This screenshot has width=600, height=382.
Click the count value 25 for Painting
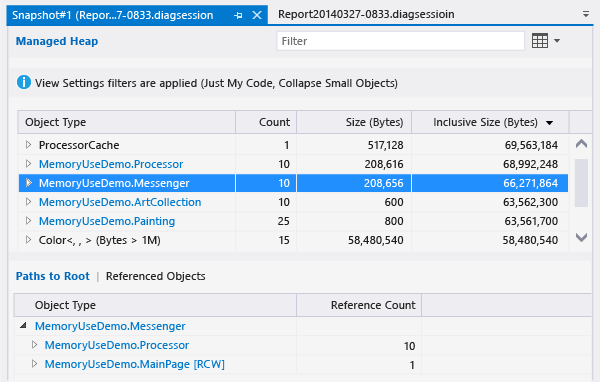click(284, 221)
